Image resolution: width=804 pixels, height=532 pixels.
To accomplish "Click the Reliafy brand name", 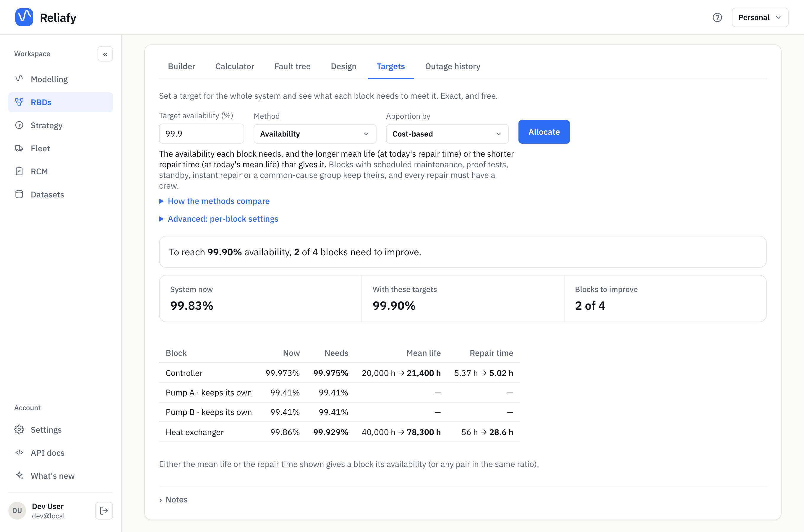I will point(58,18).
